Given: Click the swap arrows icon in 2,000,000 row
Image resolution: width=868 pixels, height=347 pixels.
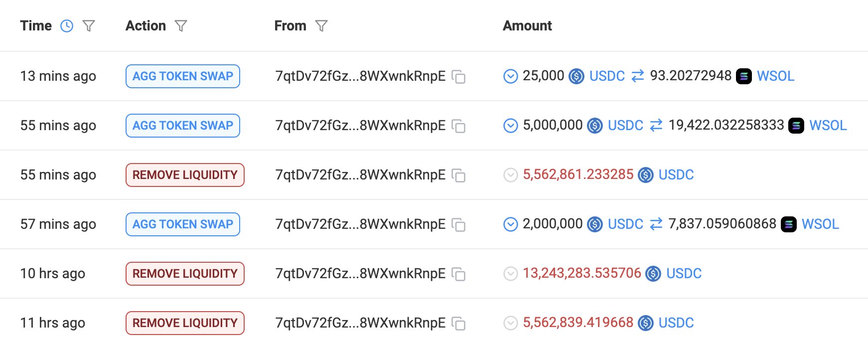Looking at the screenshot, I should point(656,224).
